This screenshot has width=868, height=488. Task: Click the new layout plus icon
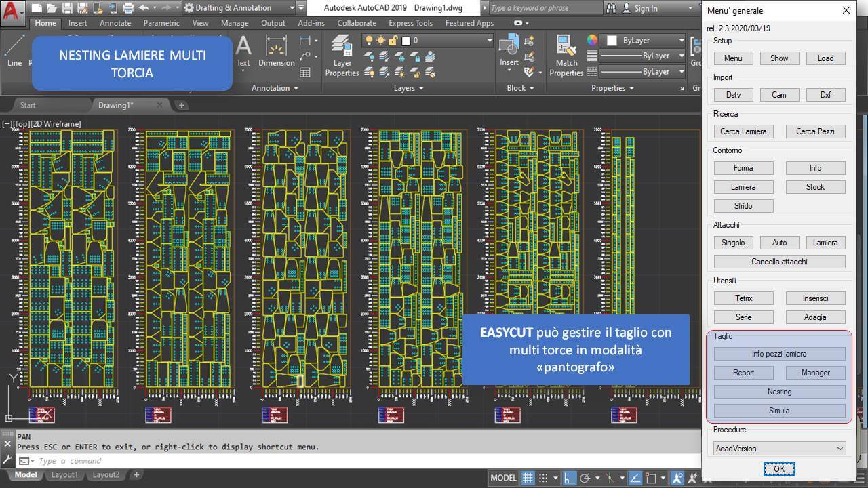coord(136,475)
